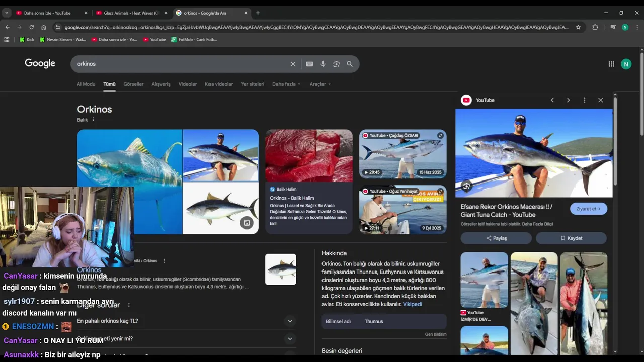Viewport: 644px width, 362px height.
Task: Expand the second question about orkinos eti
Action: pos(187,339)
